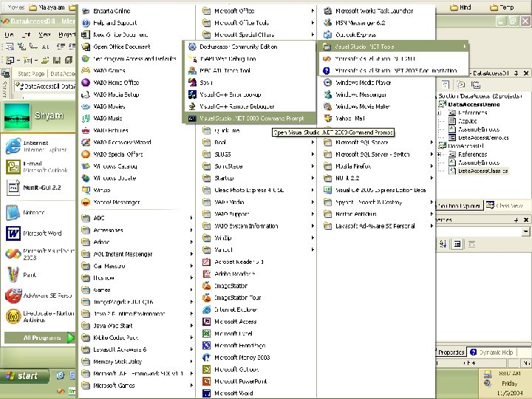Viewport: 532px width, 399px height.
Task: Open Dotfuscator Community Edition
Action: click(250, 47)
